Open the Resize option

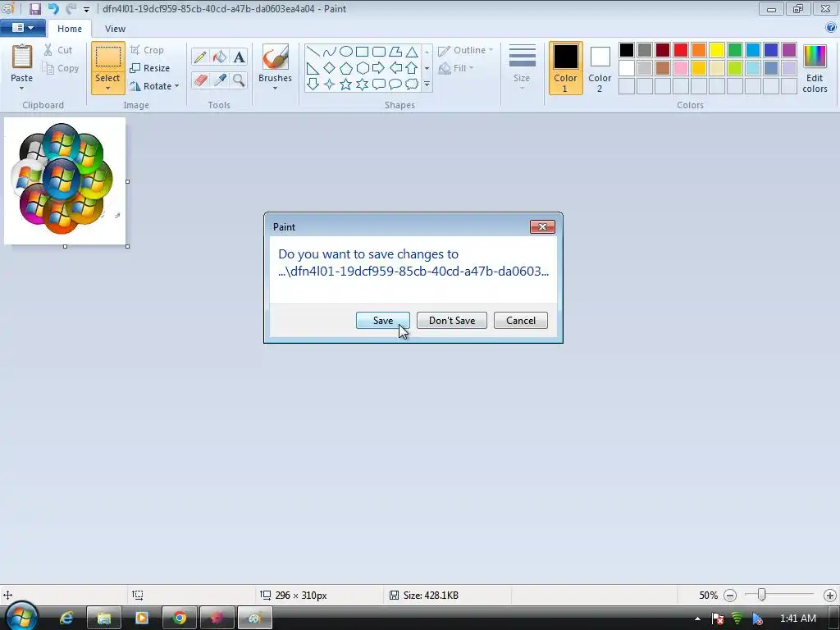point(150,68)
